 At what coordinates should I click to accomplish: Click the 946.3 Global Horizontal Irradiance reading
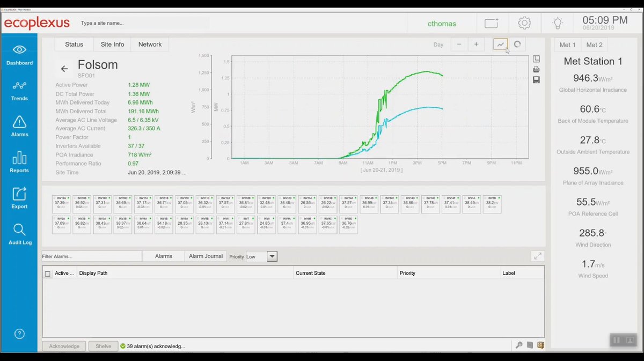(592, 78)
